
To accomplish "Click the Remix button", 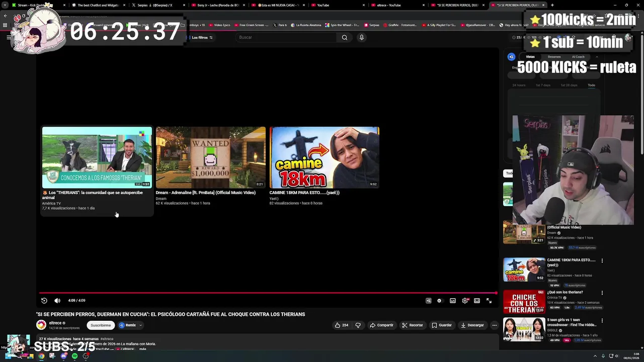I will click(127, 325).
